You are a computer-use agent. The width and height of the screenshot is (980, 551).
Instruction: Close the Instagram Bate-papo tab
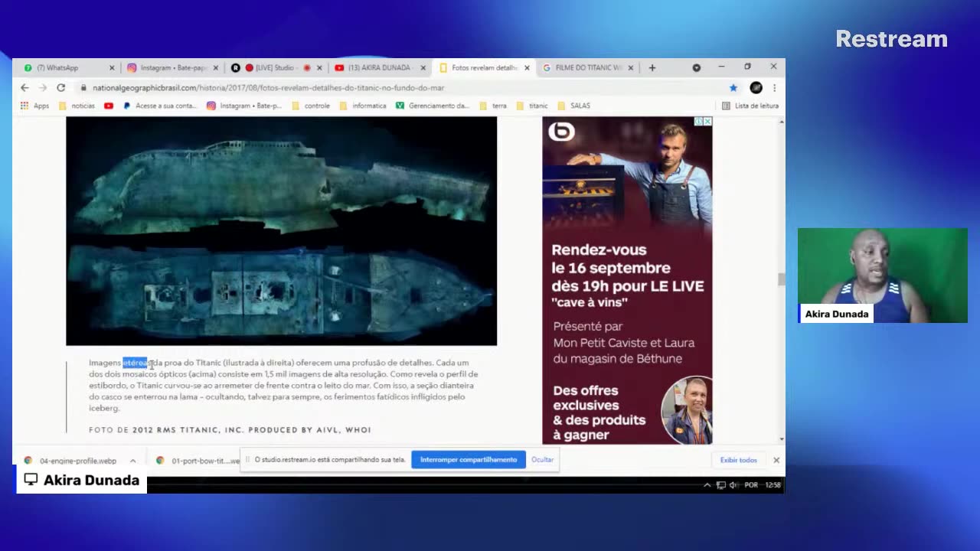point(215,67)
